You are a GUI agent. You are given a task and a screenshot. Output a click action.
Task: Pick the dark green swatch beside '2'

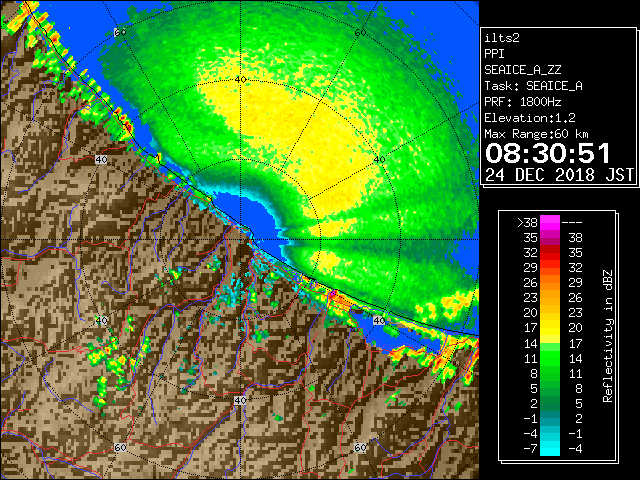click(x=550, y=403)
